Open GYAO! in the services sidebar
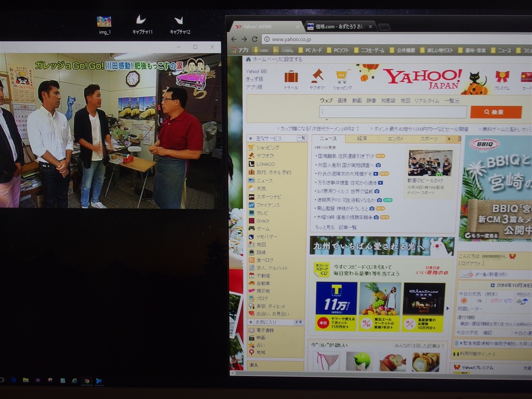This screenshot has height=399, width=532. point(259,221)
